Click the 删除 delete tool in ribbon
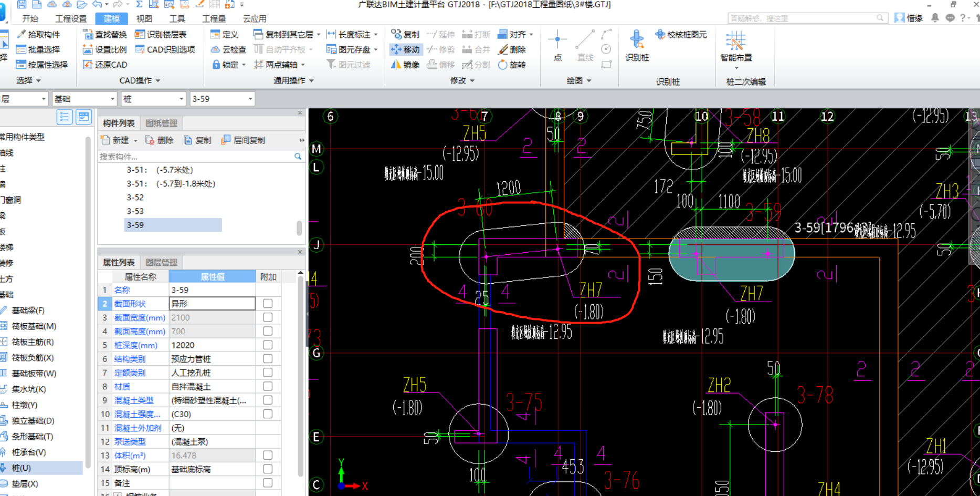Viewport: 980px width, 496px height. pos(512,49)
